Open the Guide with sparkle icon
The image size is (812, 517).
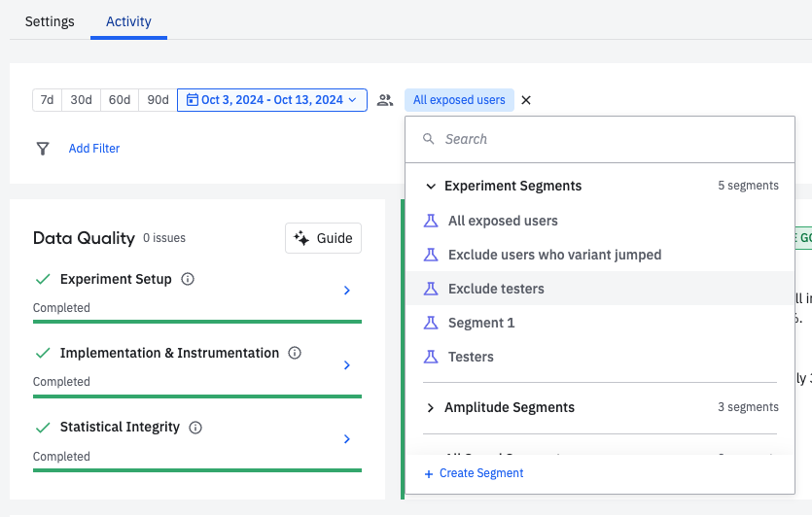click(x=323, y=238)
